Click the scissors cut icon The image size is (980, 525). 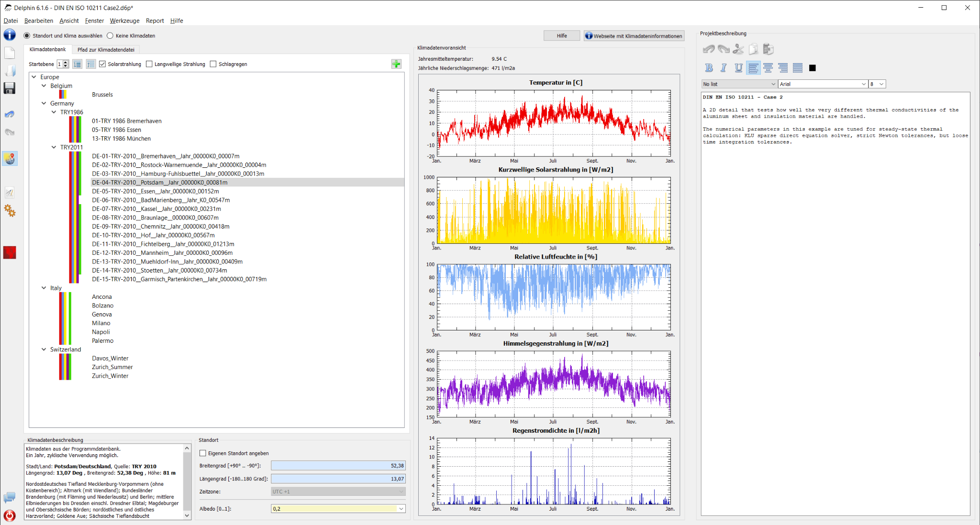738,49
